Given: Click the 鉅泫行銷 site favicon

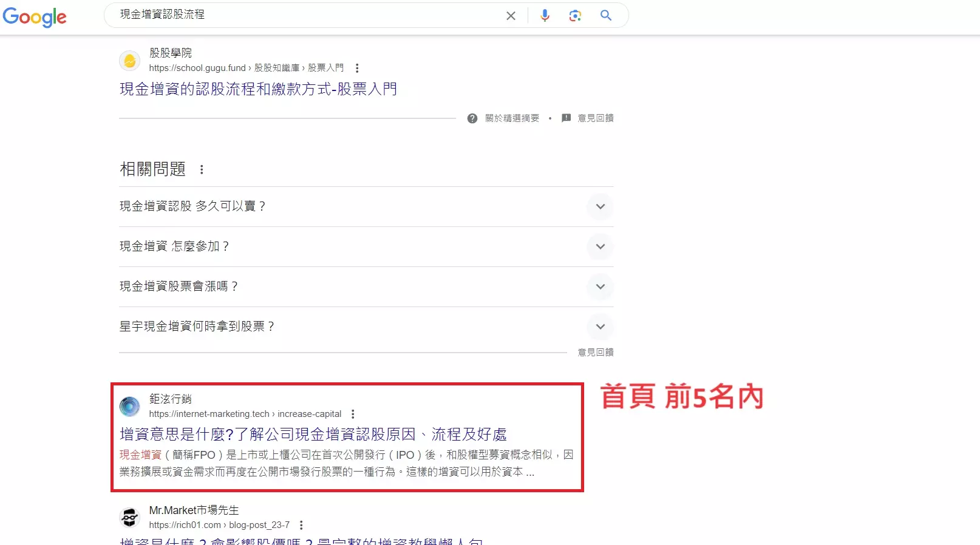Looking at the screenshot, I should 129,407.
